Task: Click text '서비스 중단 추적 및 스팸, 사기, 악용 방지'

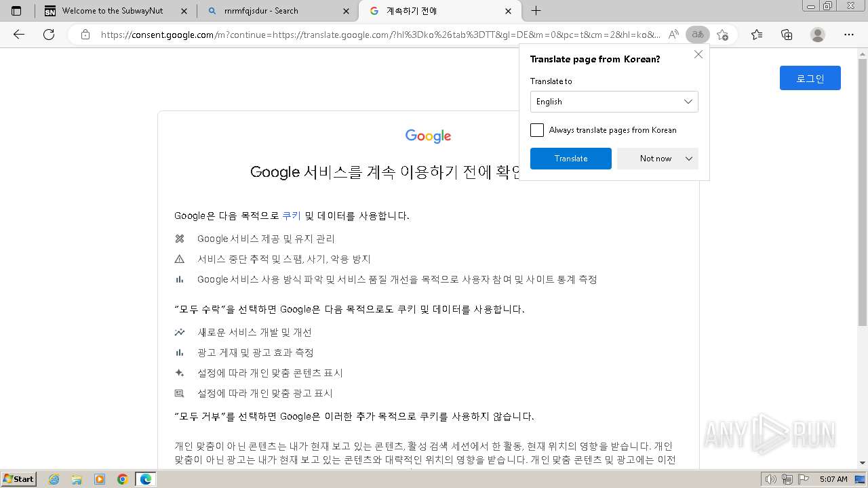Action: pos(283,259)
